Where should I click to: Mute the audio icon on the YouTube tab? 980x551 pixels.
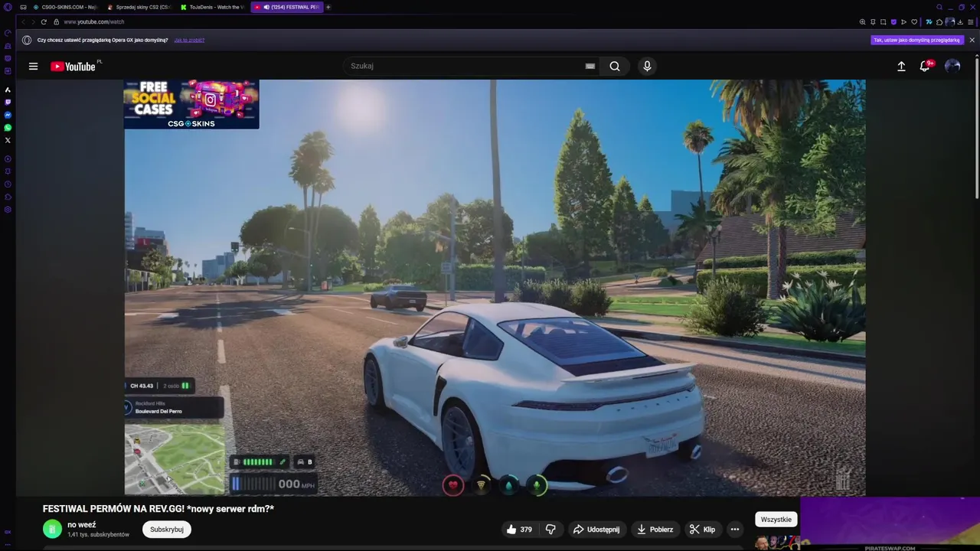point(266,7)
